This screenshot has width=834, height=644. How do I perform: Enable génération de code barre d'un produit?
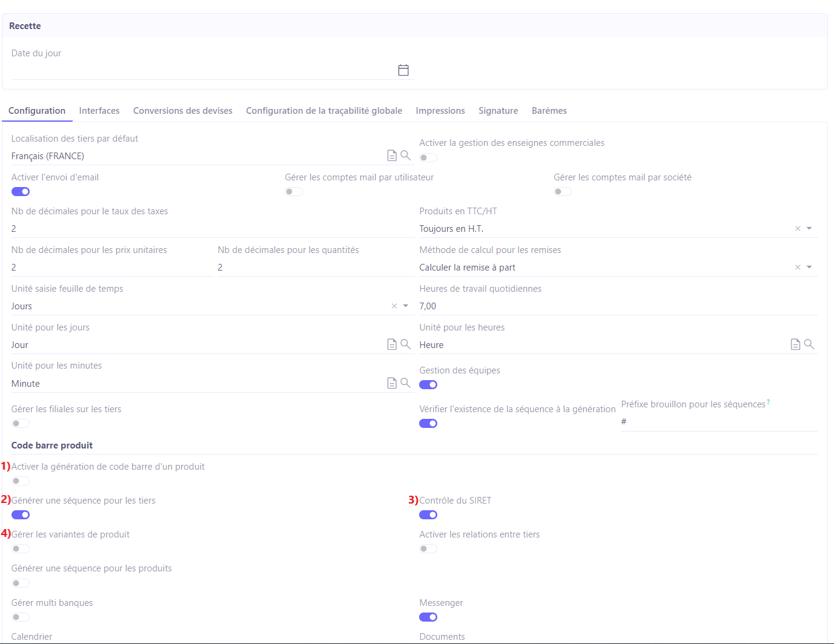(x=21, y=481)
